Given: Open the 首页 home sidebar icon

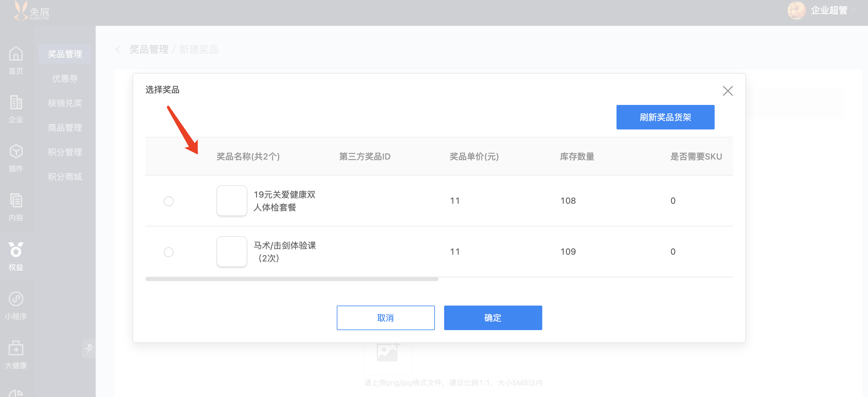Looking at the screenshot, I should (16, 54).
